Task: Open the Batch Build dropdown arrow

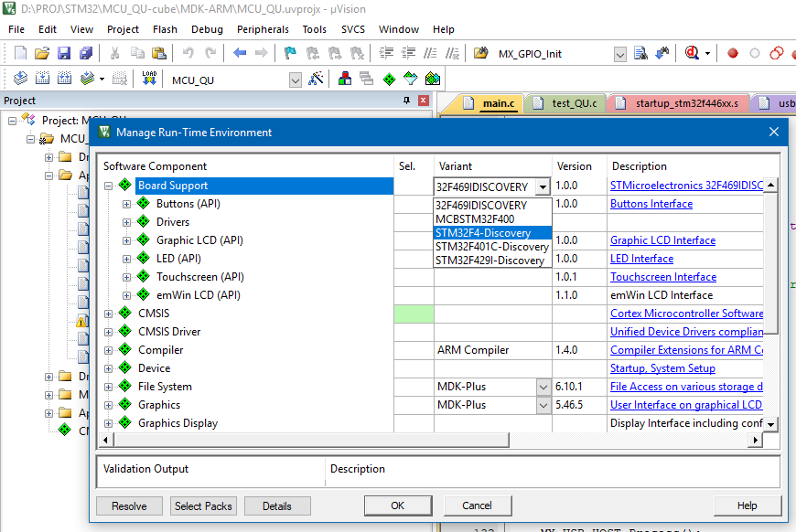Action: click(102, 80)
